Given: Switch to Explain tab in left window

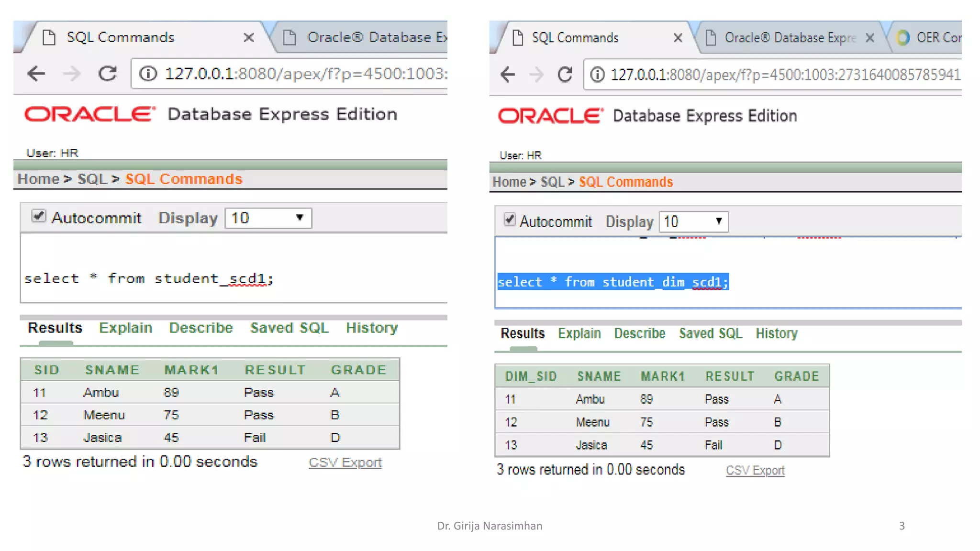Looking at the screenshot, I should pyautogui.click(x=125, y=328).
